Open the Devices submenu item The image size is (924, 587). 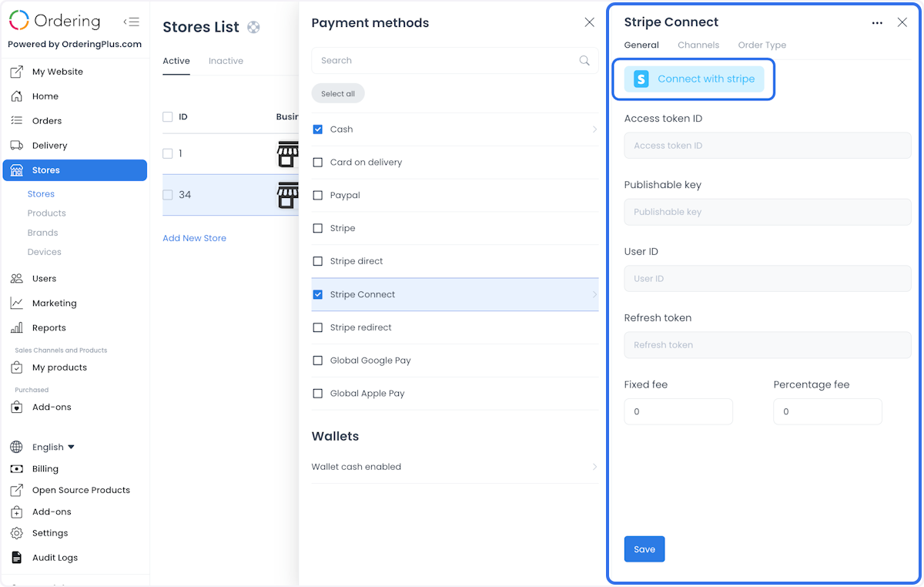45,252
